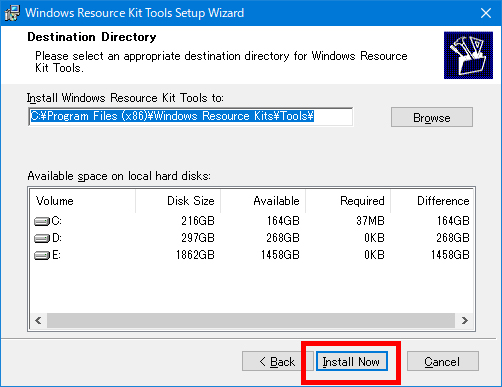The width and height of the screenshot is (502, 387).
Task: Click the 37MB required value
Action: 370,221
